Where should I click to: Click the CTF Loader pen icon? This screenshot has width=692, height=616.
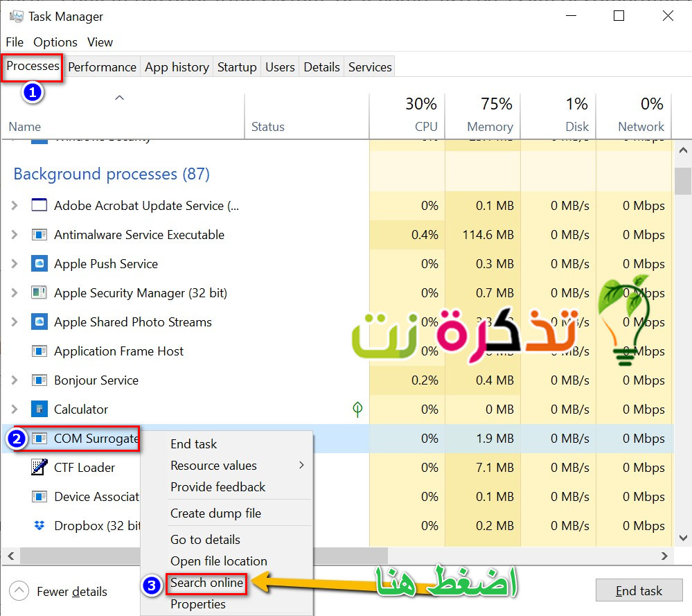39,467
